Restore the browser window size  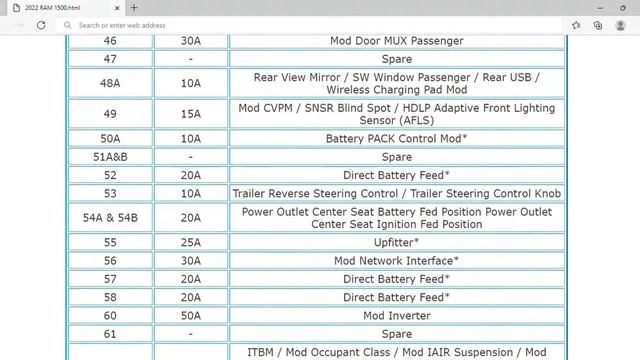[622, 8]
